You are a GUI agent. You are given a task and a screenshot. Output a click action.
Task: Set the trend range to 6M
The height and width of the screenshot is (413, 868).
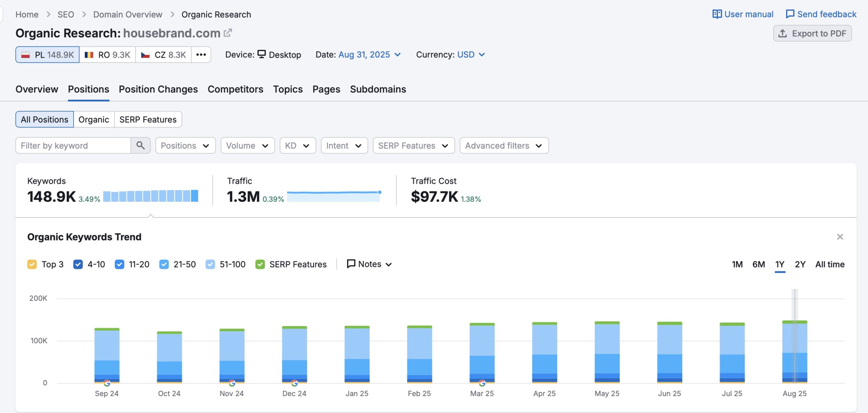point(758,264)
